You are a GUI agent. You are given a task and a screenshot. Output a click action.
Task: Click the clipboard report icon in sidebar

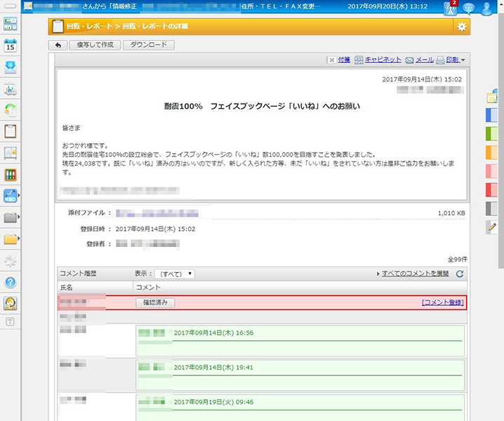11,131
